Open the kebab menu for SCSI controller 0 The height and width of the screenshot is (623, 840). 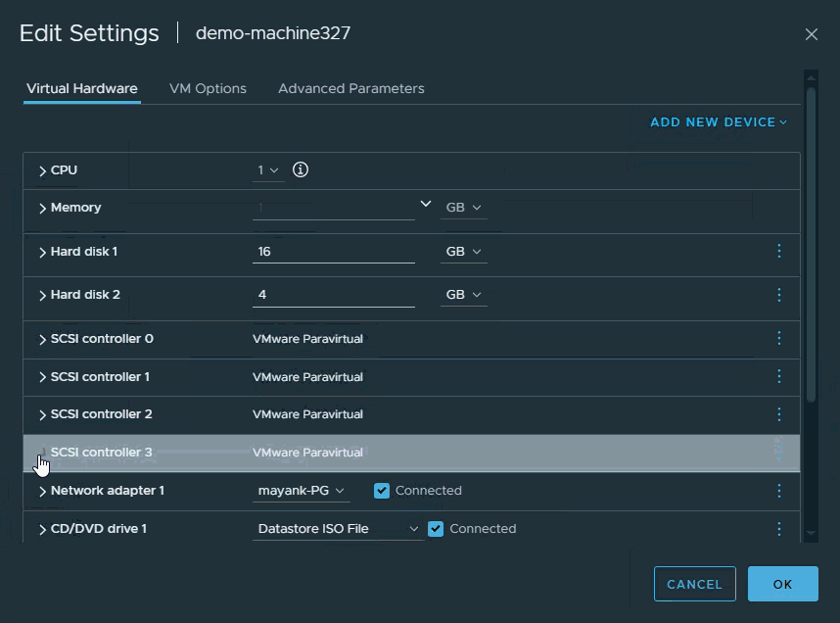(778, 338)
